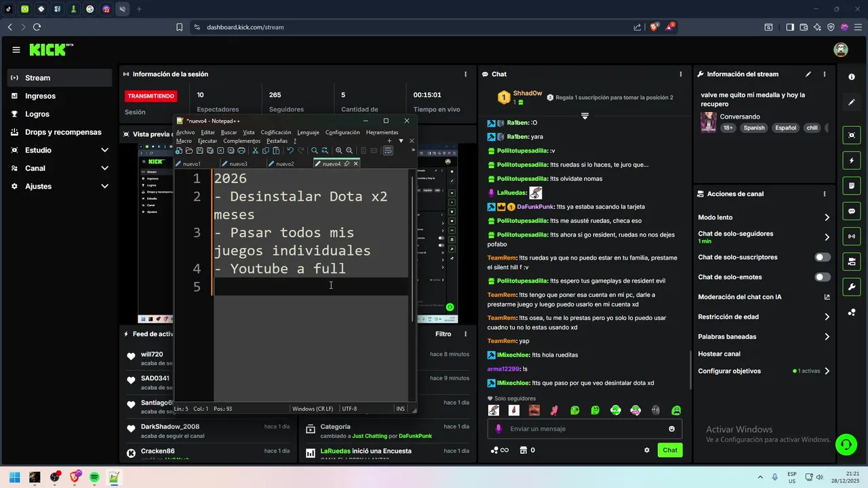Open Drops y recompensas page
This screenshot has width=868, height=488.
[60, 132]
